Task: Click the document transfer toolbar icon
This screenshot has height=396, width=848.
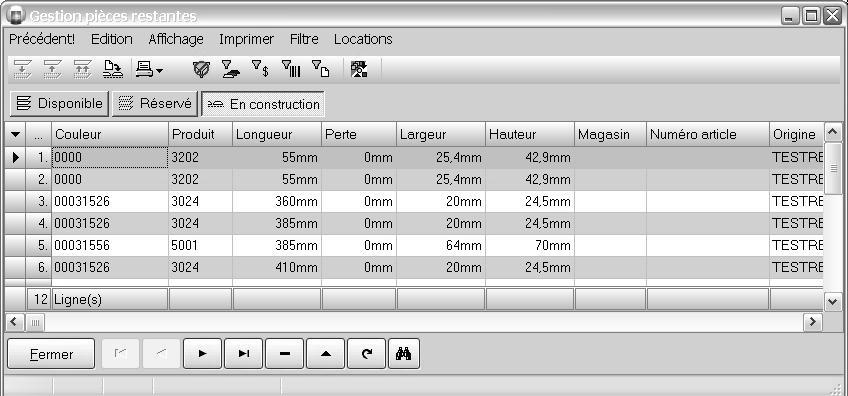Action: [113, 69]
